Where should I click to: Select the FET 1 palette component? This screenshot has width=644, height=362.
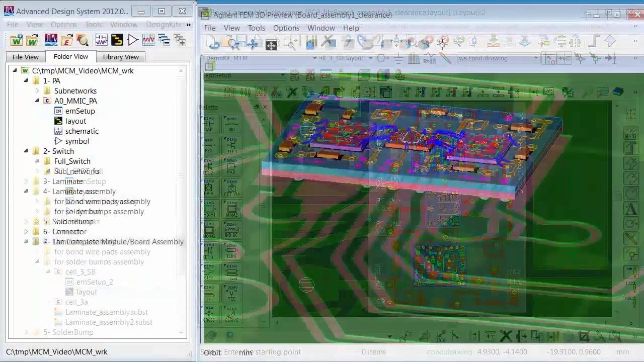tap(231, 146)
